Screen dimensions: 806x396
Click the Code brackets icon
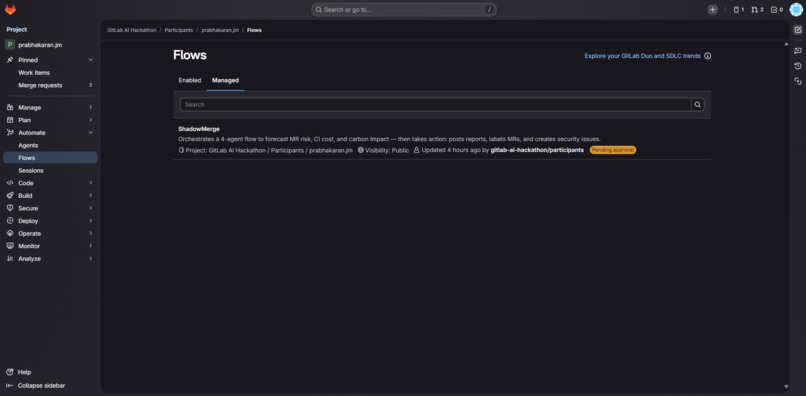(x=10, y=183)
